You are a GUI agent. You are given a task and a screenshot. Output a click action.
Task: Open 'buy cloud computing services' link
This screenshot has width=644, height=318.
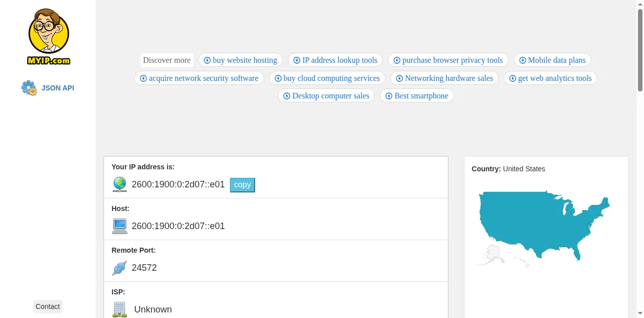click(x=328, y=78)
